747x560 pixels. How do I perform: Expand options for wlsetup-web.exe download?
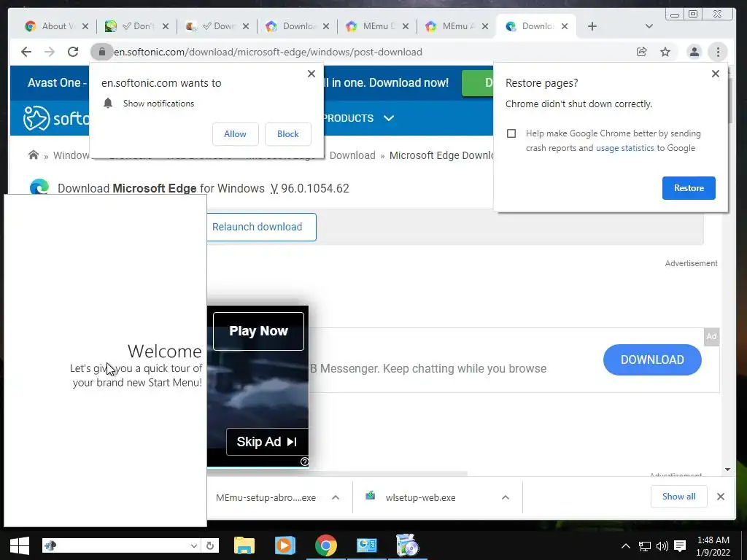[506, 497]
